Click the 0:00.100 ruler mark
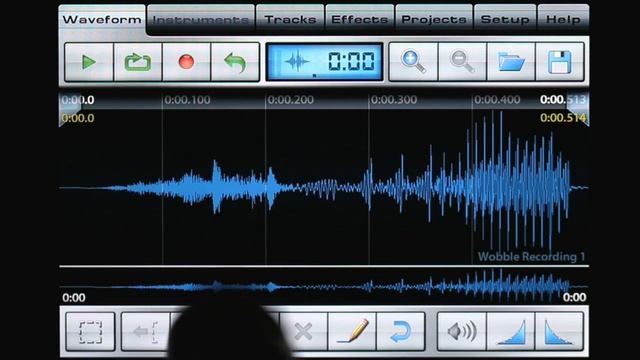The height and width of the screenshot is (360, 640). (x=187, y=100)
